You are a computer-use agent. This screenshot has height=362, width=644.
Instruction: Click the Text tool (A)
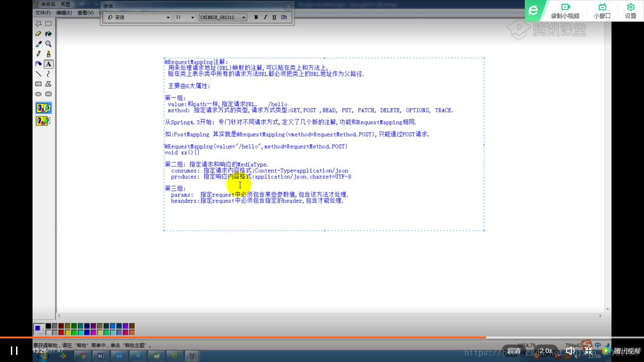click(x=49, y=64)
